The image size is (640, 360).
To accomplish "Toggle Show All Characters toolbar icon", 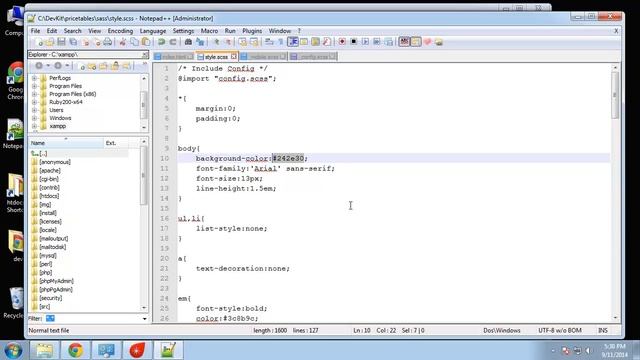I will coord(281,42).
